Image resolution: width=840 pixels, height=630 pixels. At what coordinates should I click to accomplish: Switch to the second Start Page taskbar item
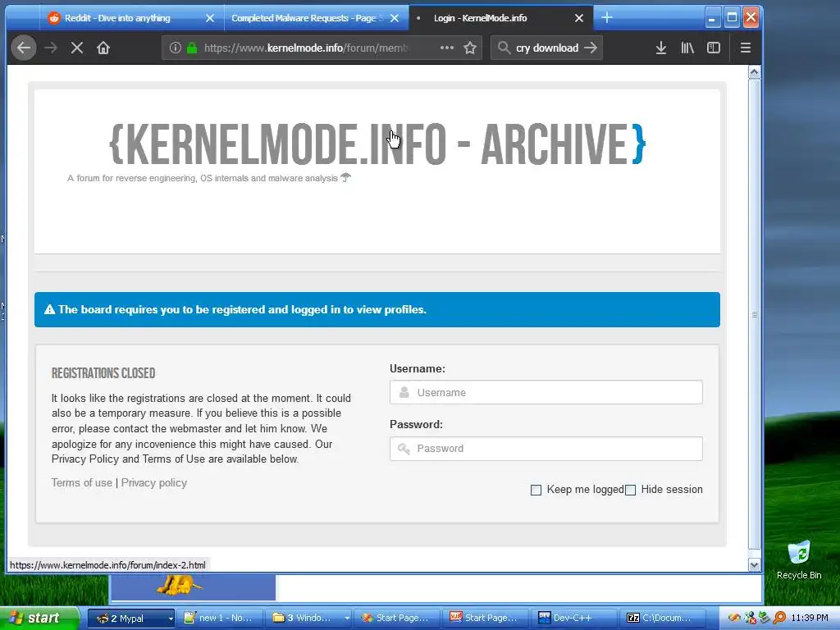coord(485,618)
